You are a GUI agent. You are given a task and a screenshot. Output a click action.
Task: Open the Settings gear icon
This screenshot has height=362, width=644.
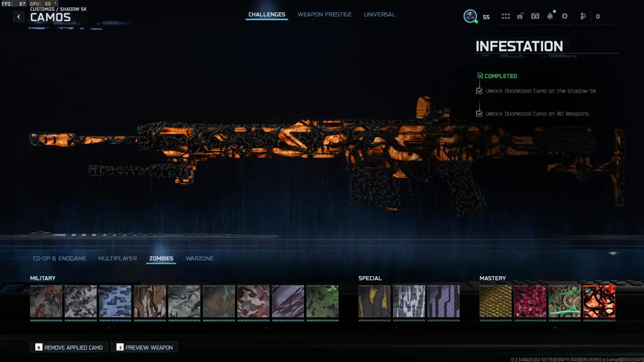(564, 16)
